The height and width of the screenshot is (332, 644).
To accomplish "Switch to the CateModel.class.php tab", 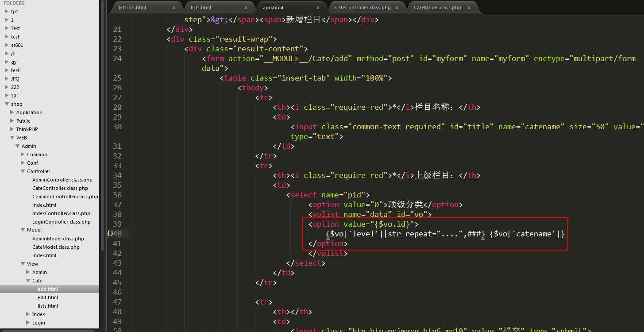I will tap(437, 8).
